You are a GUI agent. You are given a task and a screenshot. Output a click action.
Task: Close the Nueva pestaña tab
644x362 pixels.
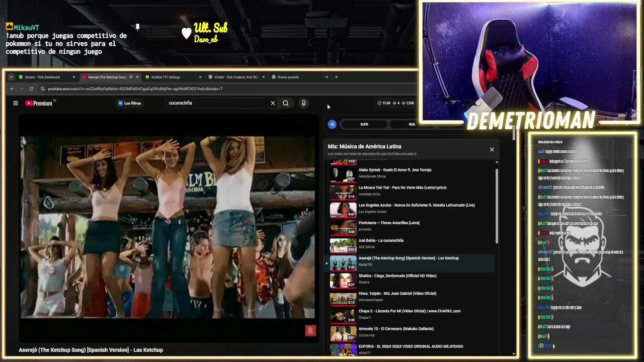tap(327, 77)
